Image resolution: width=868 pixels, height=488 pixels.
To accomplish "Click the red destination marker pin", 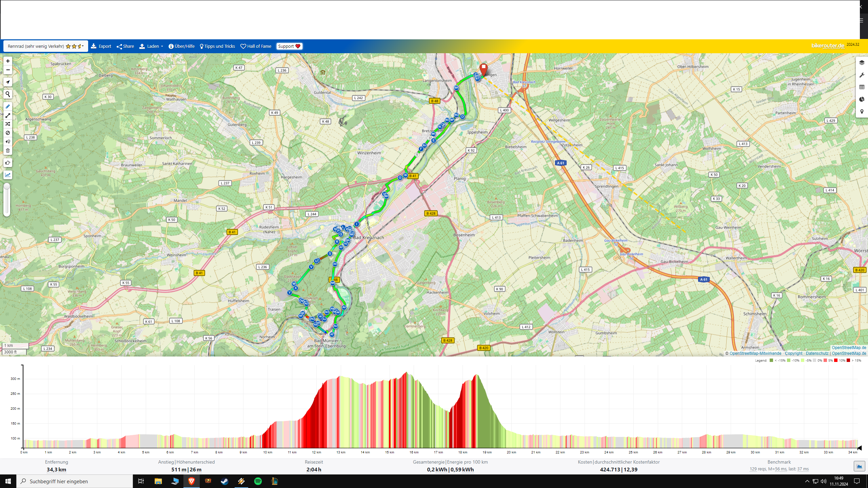I will pos(484,69).
